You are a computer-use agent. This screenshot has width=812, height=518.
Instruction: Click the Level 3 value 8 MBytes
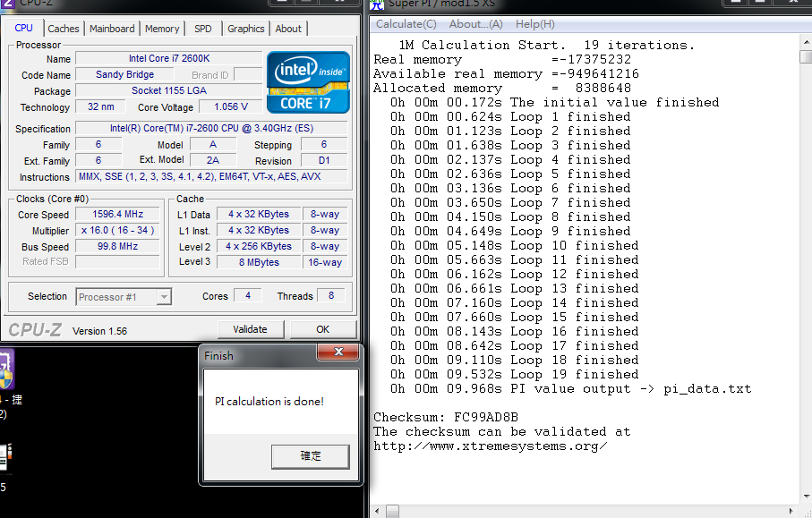click(x=259, y=262)
